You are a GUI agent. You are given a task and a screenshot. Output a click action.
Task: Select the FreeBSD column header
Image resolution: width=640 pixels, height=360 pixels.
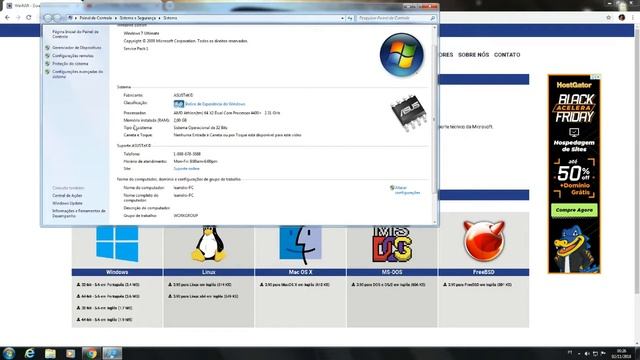484,272
